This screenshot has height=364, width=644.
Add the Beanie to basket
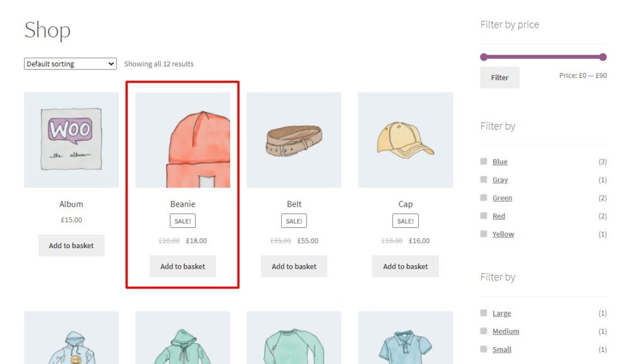182,266
